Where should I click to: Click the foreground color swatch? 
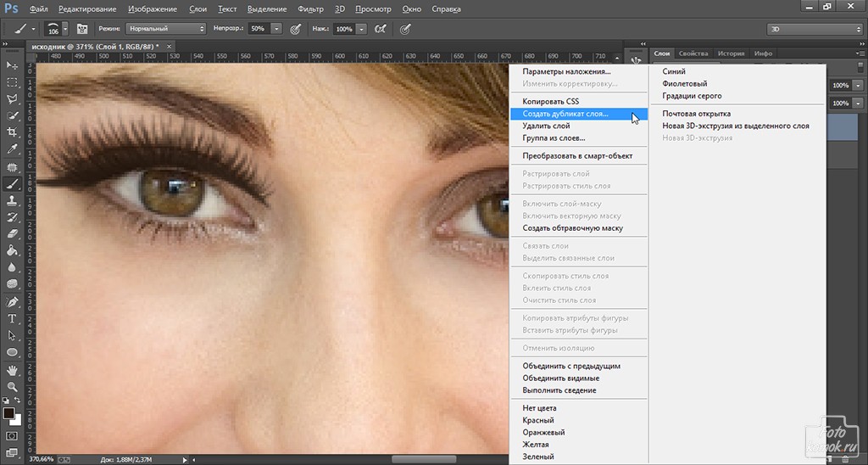click(8, 413)
